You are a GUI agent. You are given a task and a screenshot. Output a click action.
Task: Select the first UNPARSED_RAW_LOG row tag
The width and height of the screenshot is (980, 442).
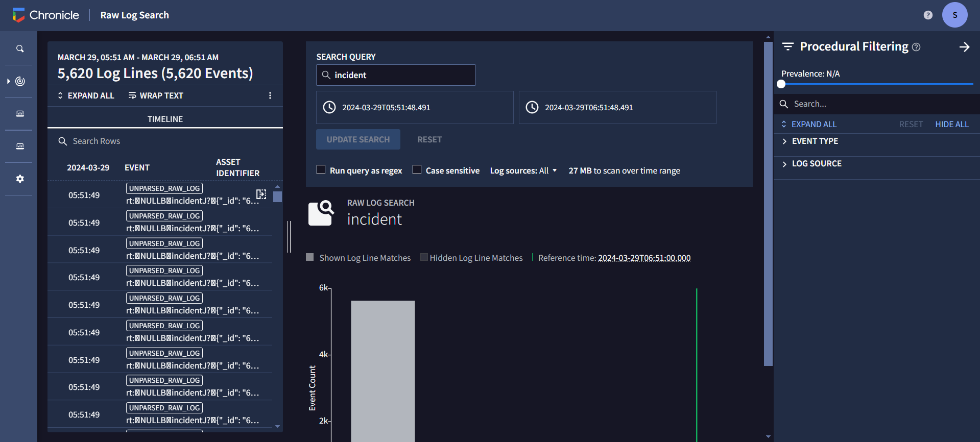pos(164,188)
